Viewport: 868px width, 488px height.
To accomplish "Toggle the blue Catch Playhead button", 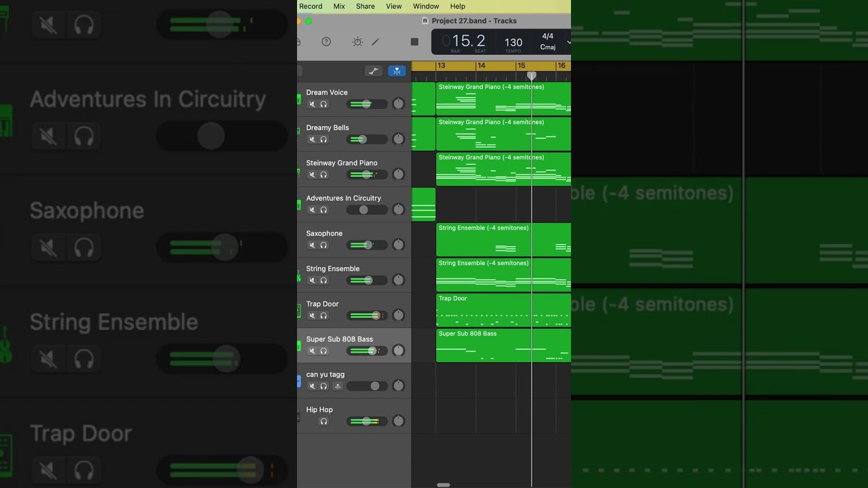I will (397, 70).
